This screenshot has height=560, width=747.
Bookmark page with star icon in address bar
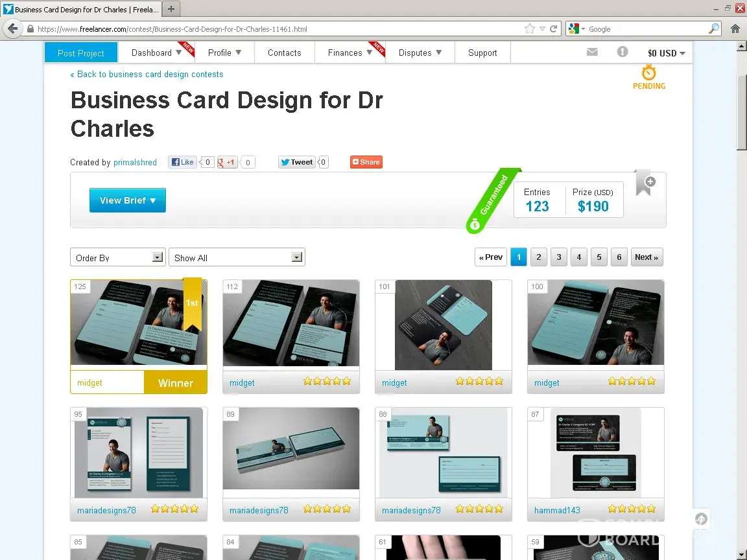[x=529, y=29]
